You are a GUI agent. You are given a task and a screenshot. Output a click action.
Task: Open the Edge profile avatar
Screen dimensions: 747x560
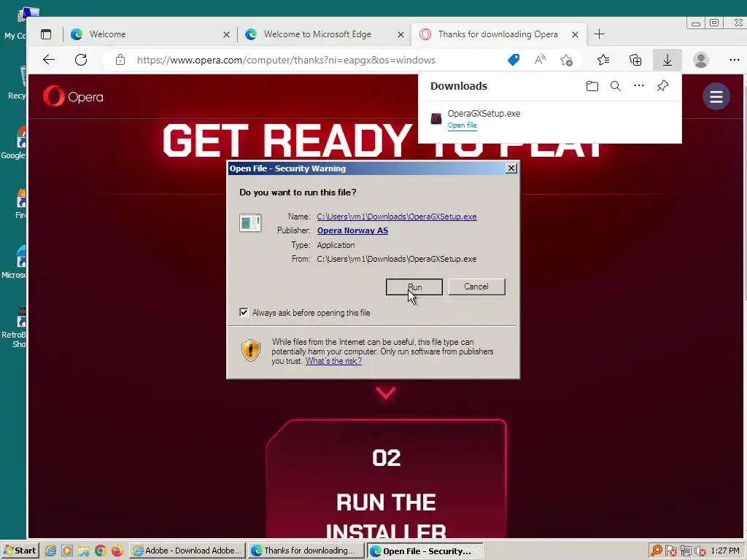tap(701, 60)
